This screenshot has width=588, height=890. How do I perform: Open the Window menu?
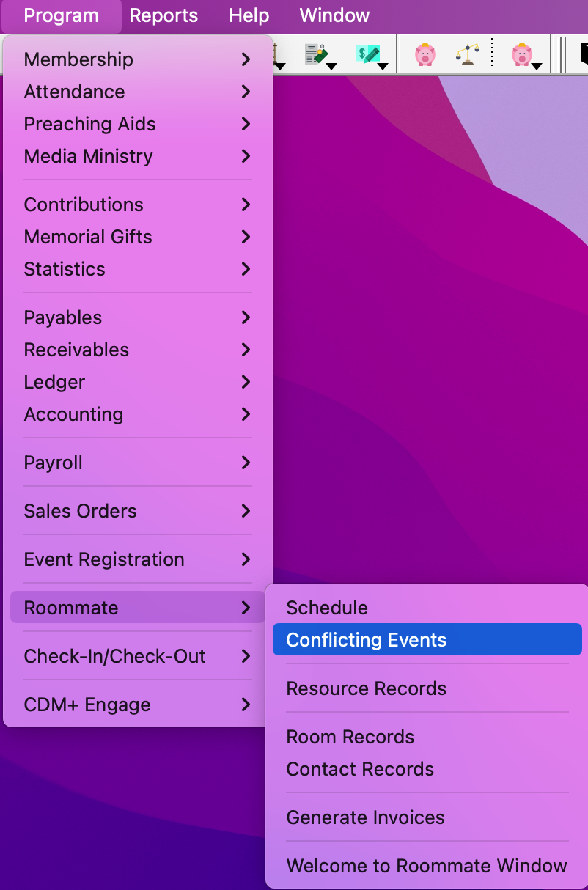click(x=334, y=15)
